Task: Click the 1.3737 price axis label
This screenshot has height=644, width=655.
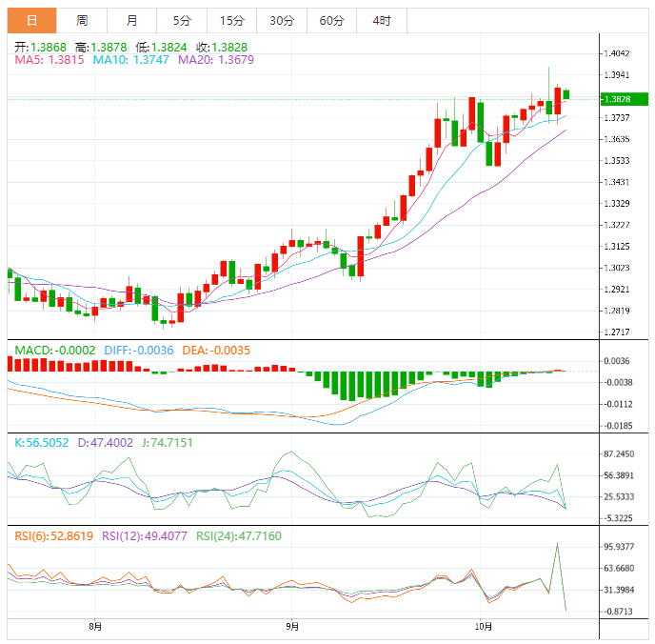Action: point(617,118)
